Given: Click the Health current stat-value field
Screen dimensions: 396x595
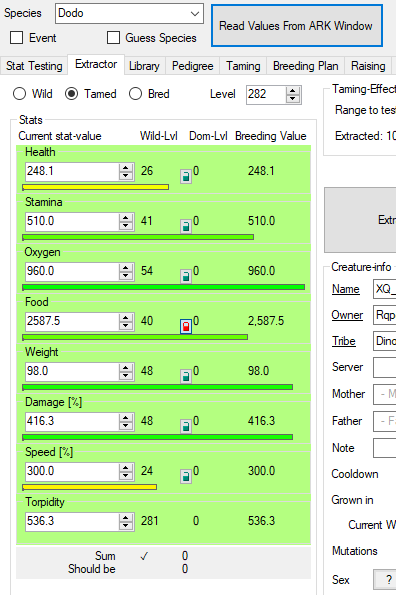Looking at the screenshot, I should pyautogui.click(x=72, y=172).
